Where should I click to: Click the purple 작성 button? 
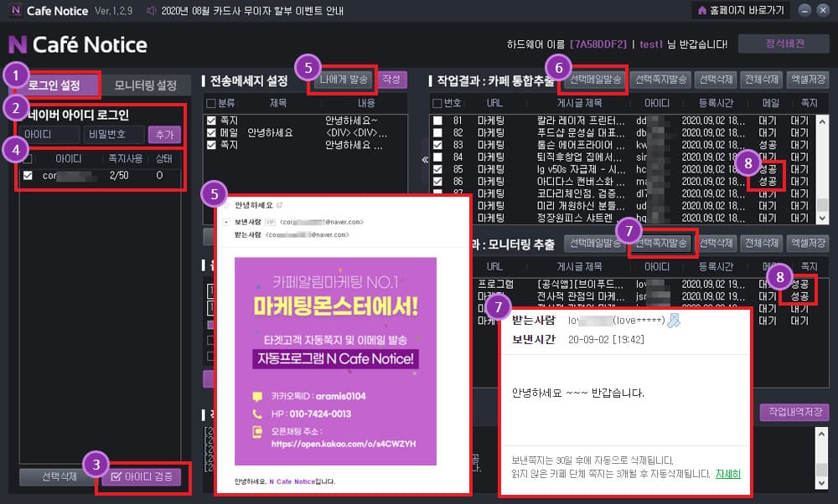coord(391,80)
